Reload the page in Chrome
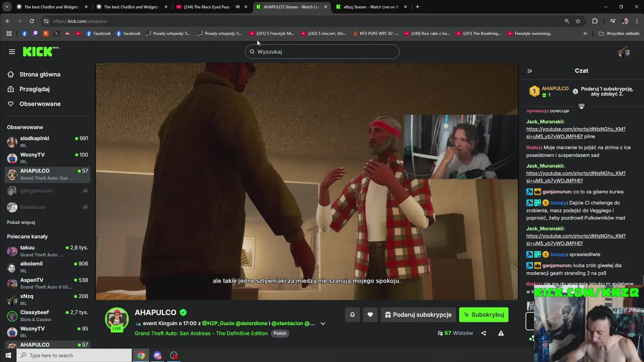Viewport: 644px width, 362px height. click(x=32, y=21)
